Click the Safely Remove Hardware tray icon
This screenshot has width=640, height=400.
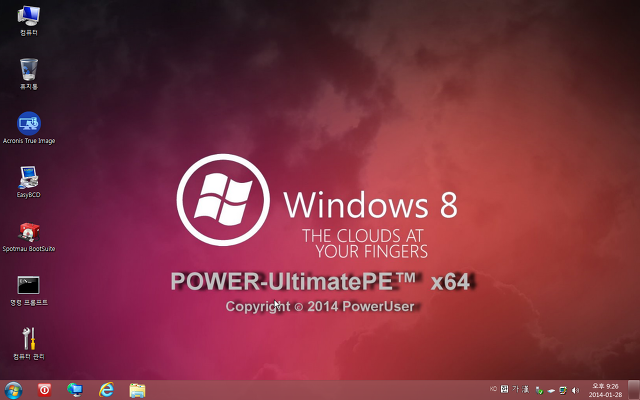coord(539,391)
